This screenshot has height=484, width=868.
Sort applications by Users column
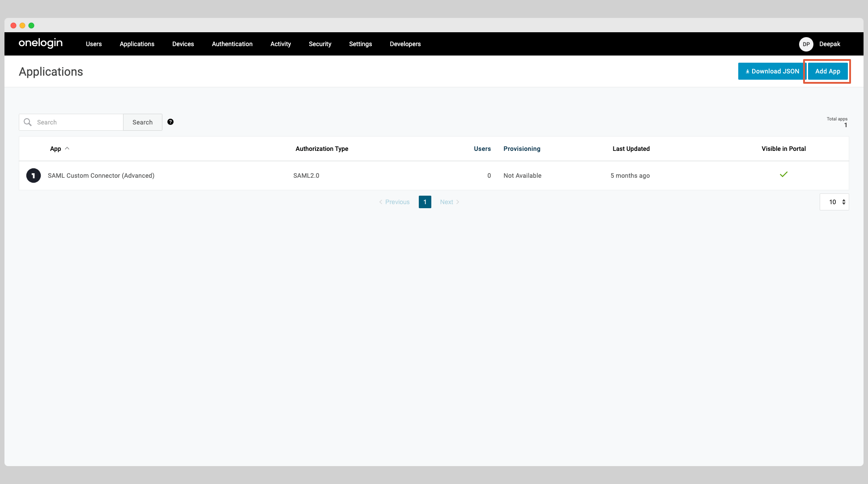[482, 148]
